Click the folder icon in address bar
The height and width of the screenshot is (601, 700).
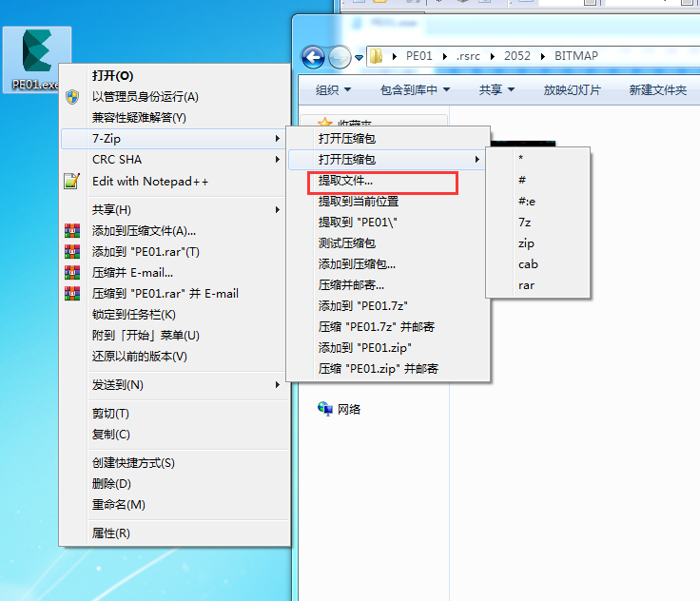[377, 56]
